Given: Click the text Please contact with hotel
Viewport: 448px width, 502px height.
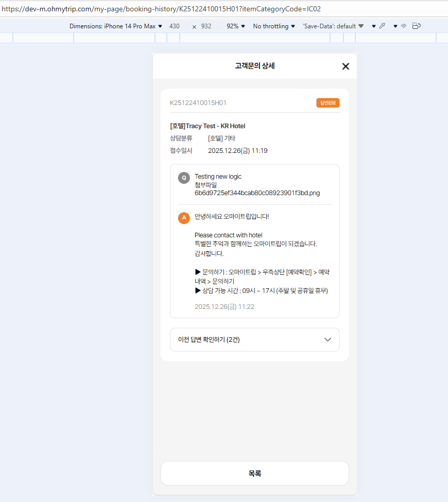Looking at the screenshot, I should (x=228, y=235).
